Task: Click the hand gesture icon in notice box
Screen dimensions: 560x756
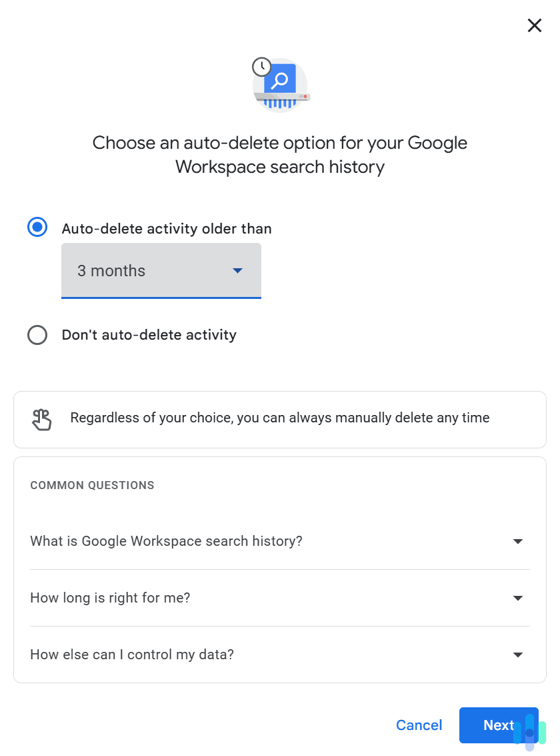Action: click(x=41, y=419)
